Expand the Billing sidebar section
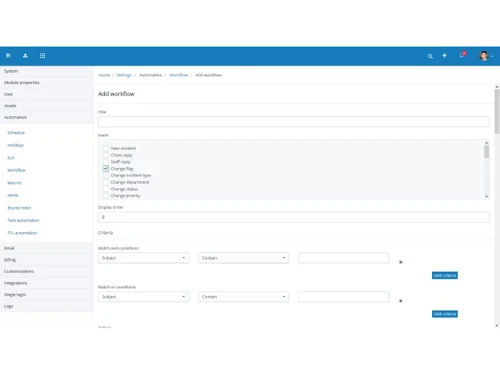This screenshot has height=375, width=500. pyautogui.click(x=46, y=260)
